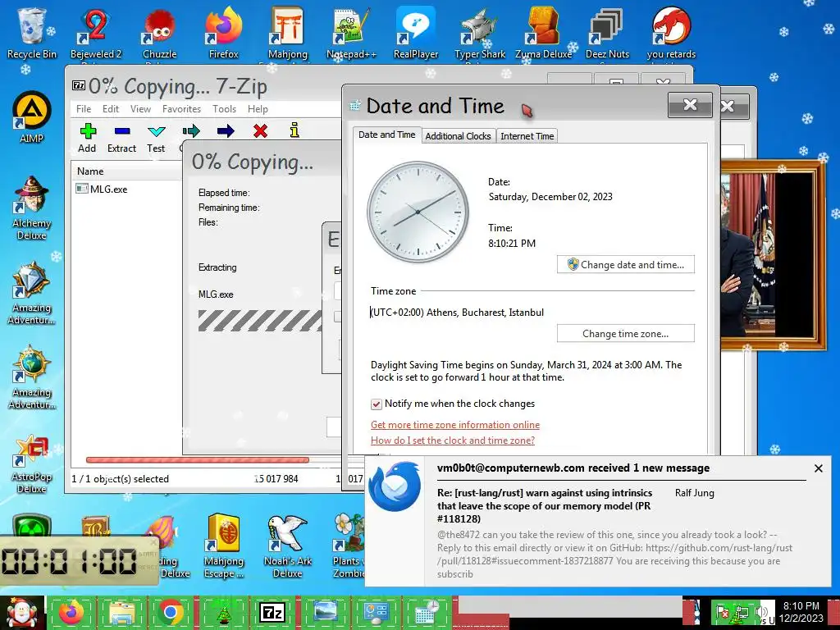Switch to the Additional Clocks tab

click(458, 136)
